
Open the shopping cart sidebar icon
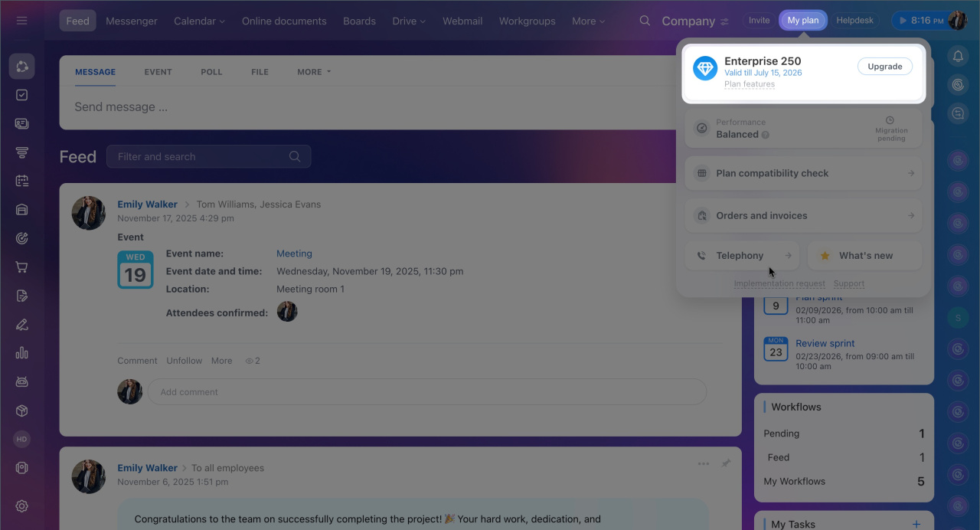point(21,267)
